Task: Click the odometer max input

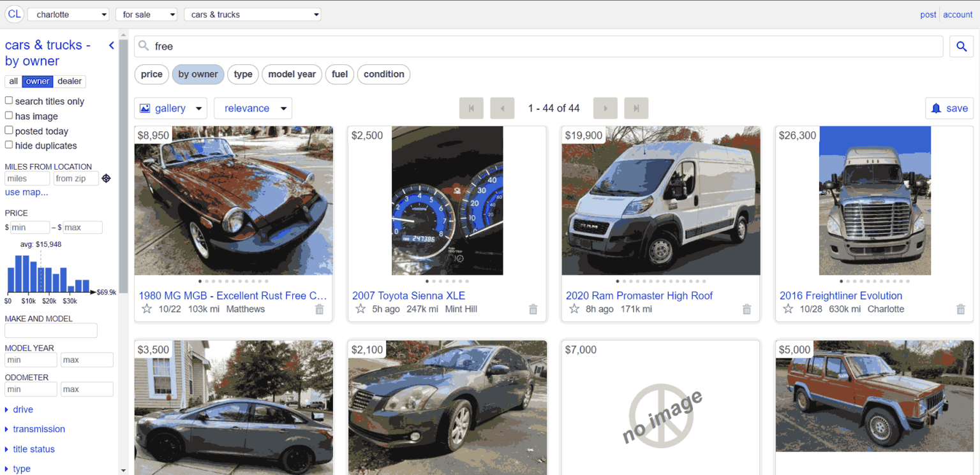Action: click(87, 390)
